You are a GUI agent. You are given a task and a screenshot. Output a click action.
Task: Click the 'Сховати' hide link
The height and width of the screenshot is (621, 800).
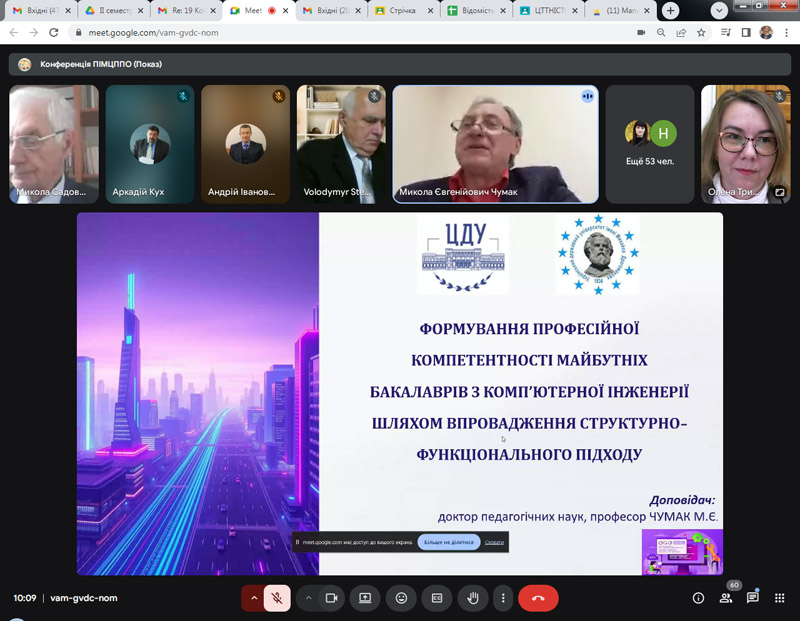(494, 542)
